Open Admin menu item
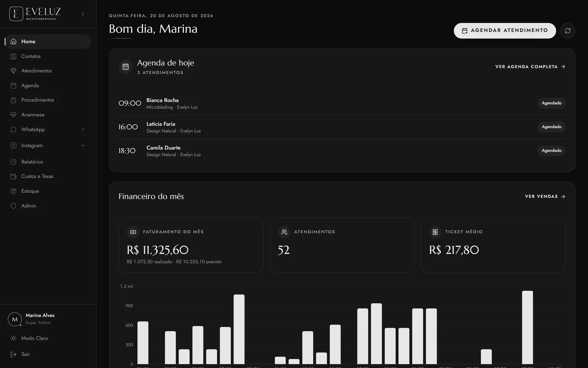The width and height of the screenshot is (588, 368). pos(48,206)
